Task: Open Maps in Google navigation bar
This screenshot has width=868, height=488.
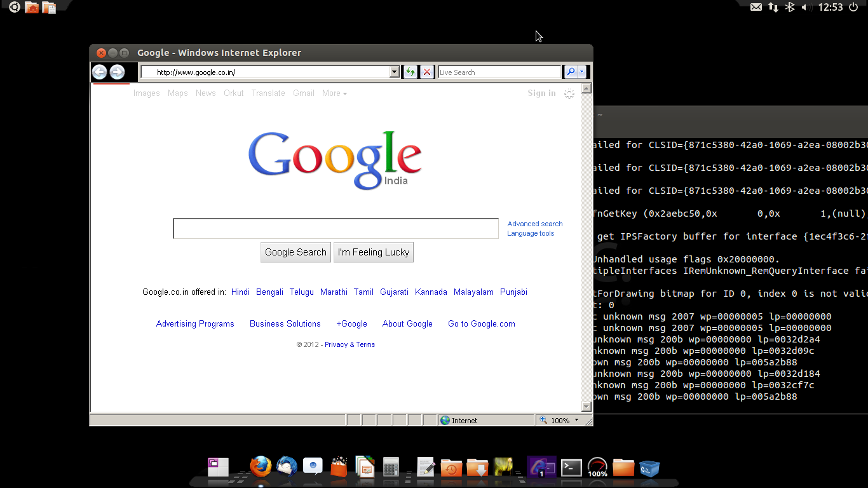Action: click(178, 93)
